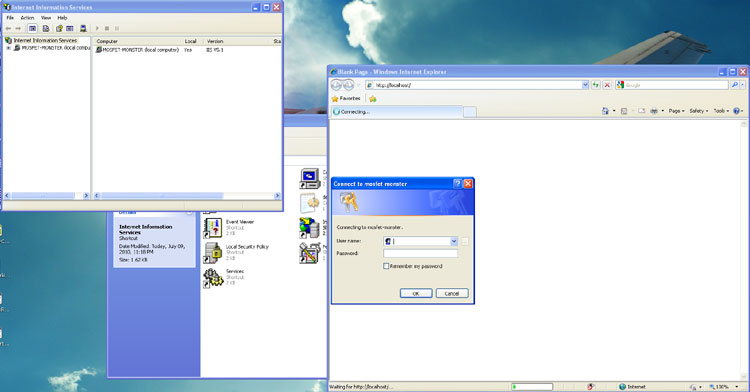Screen dimensions: 750x392
Task: Open the View menu in IIS window
Action: tap(46, 18)
